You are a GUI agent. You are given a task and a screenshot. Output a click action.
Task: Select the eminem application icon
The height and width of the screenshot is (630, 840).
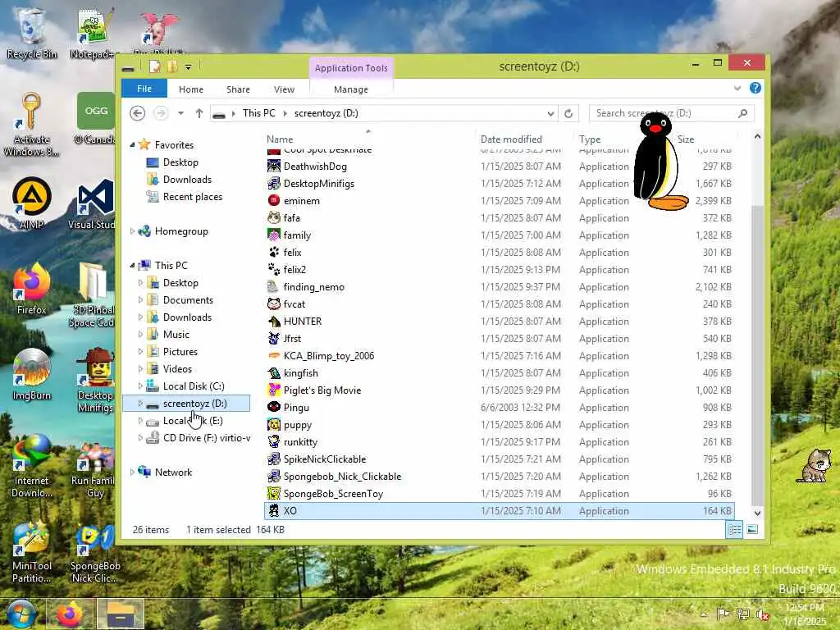point(274,200)
